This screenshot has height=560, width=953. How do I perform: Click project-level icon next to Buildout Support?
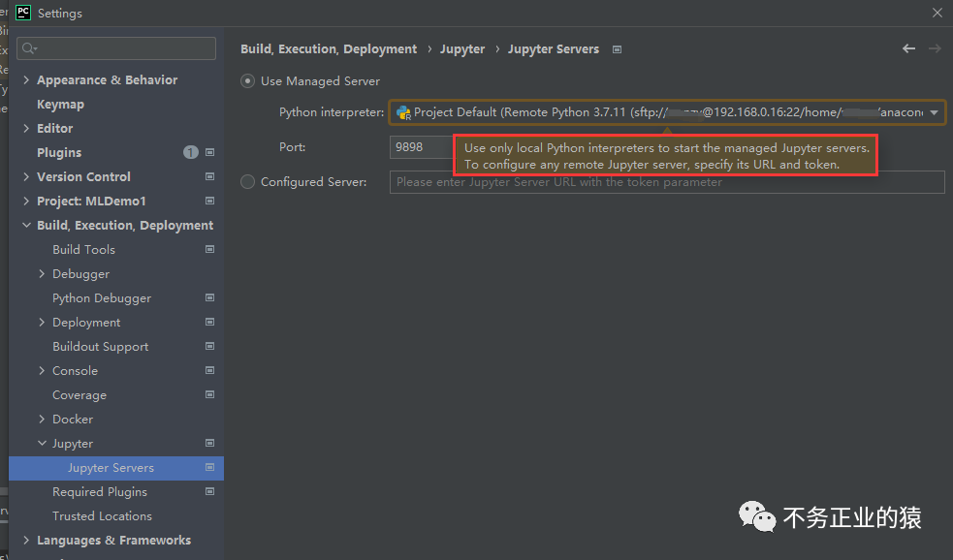tap(209, 346)
